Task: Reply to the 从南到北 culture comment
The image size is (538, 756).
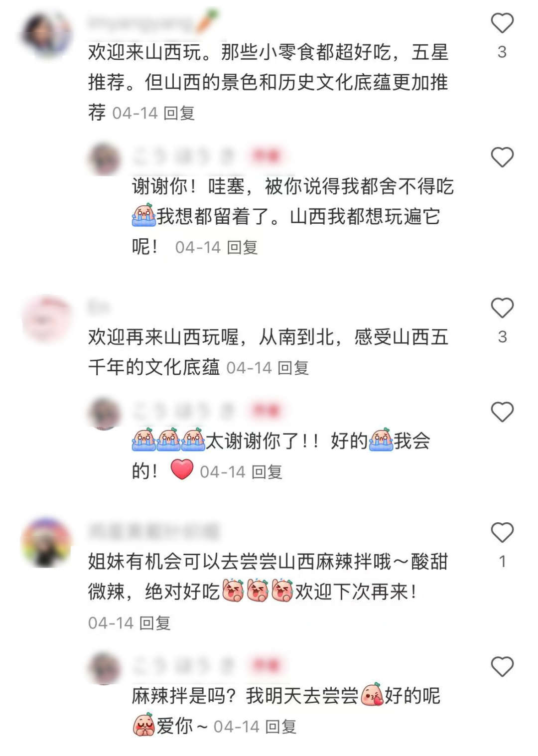Action: [293, 368]
